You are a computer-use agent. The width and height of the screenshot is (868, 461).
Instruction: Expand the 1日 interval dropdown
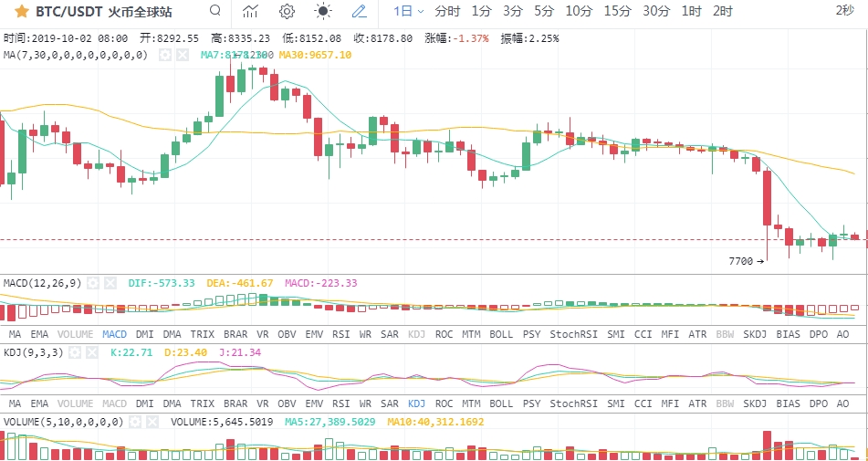coord(409,11)
